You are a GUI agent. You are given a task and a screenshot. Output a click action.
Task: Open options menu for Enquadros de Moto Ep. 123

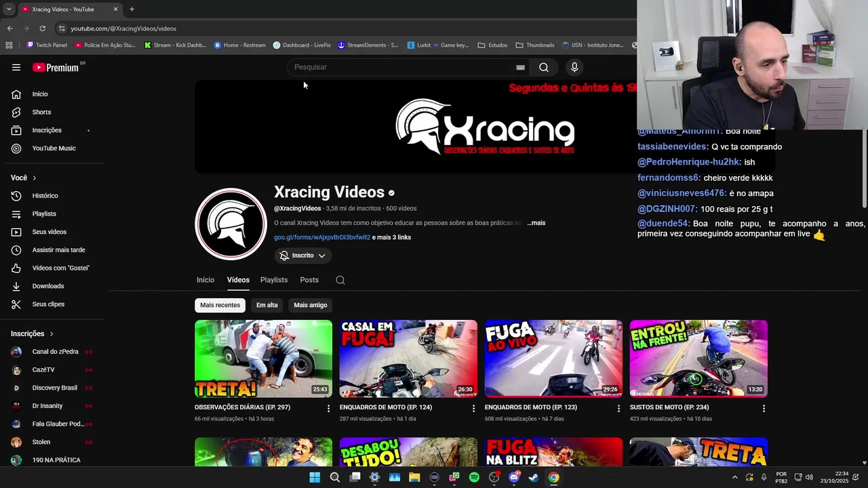point(618,408)
